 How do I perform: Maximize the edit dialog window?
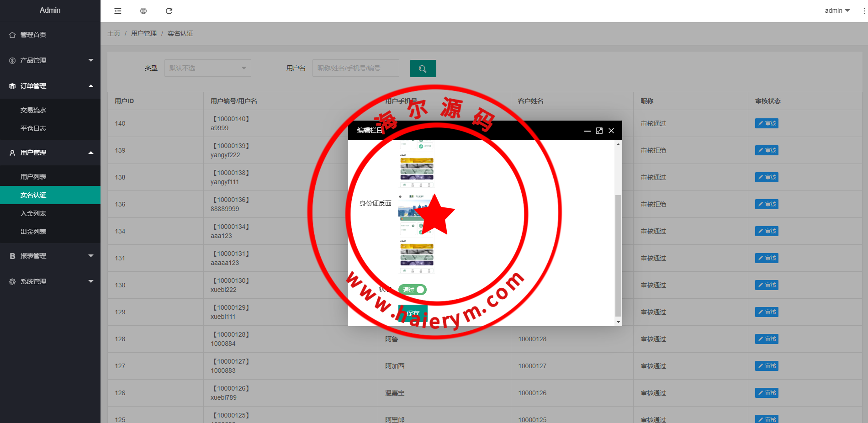pos(599,131)
